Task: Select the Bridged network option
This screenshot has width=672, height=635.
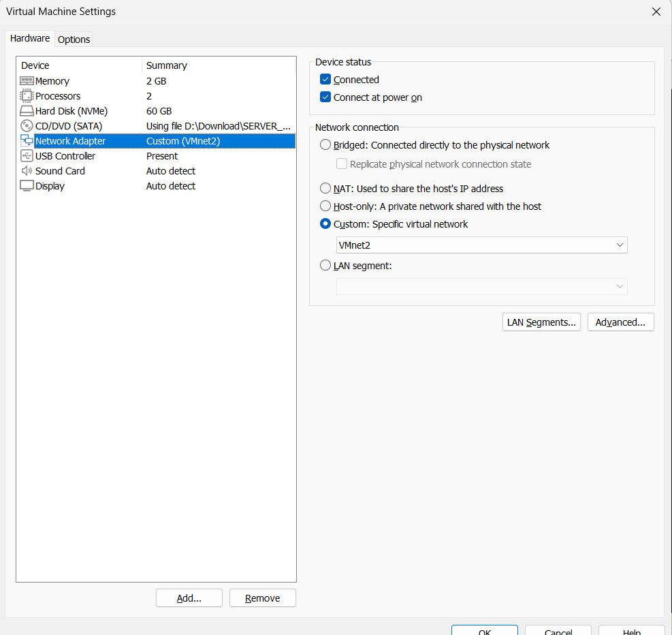Action: (x=325, y=145)
